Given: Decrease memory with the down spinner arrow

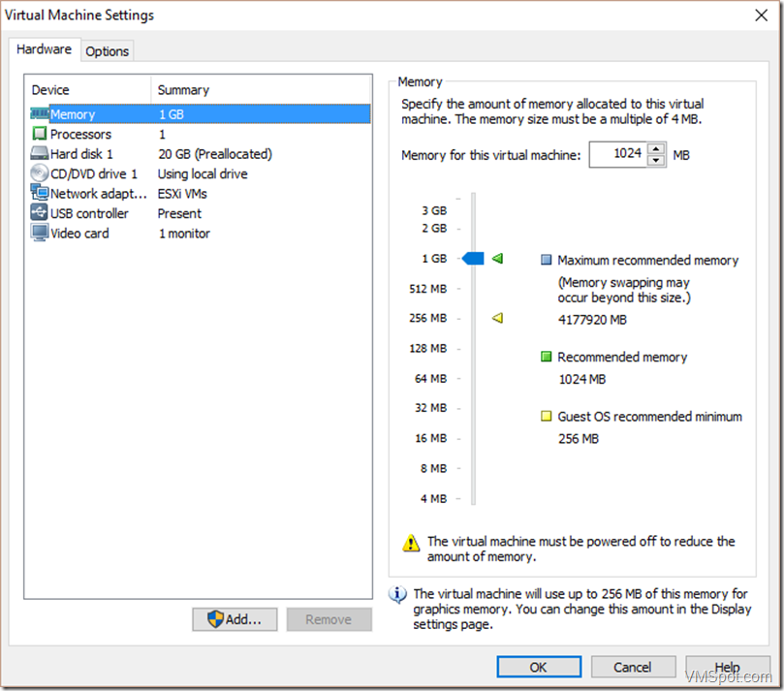Looking at the screenshot, I should point(655,161).
